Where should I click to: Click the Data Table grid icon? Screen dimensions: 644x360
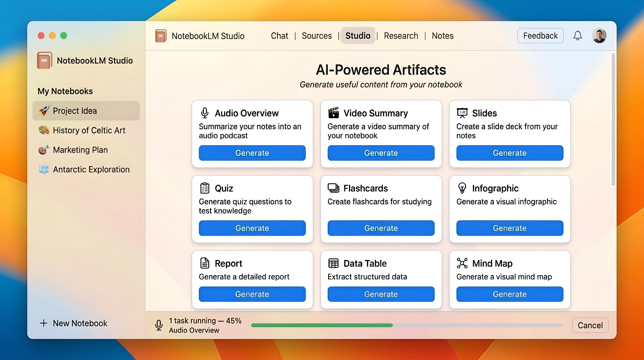(x=333, y=263)
